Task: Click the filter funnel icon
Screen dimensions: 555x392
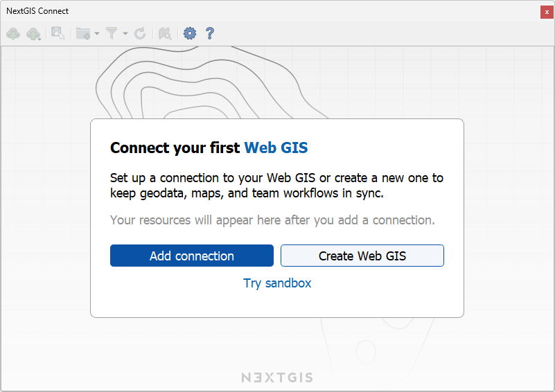Action: click(112, 34)
